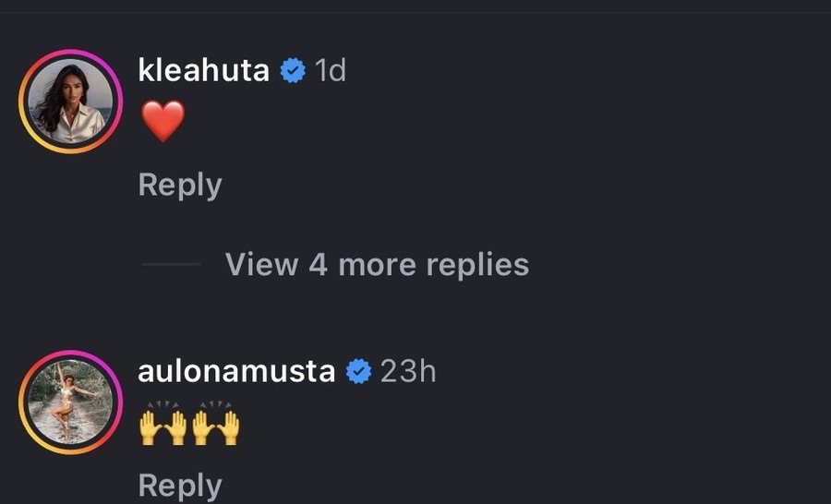
Task: Click the verified badge beside aulonamusta
Action: 358,371
